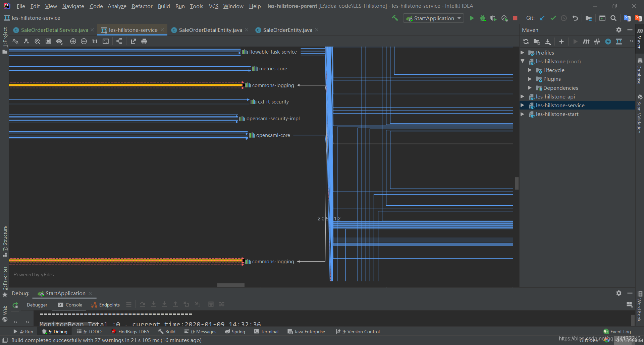Show Git history clock icon

point(564,18)
